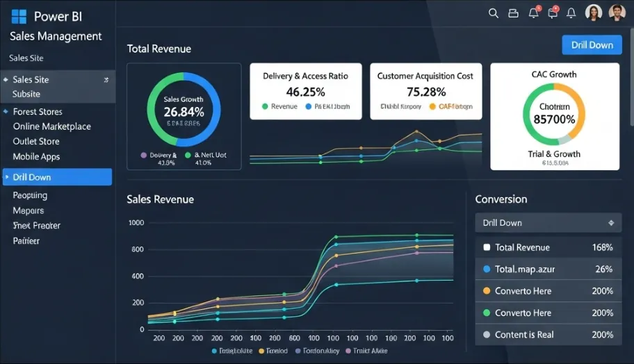Click the Power BI logo icon
634x364 pixels.
click(x=19, y=17)
